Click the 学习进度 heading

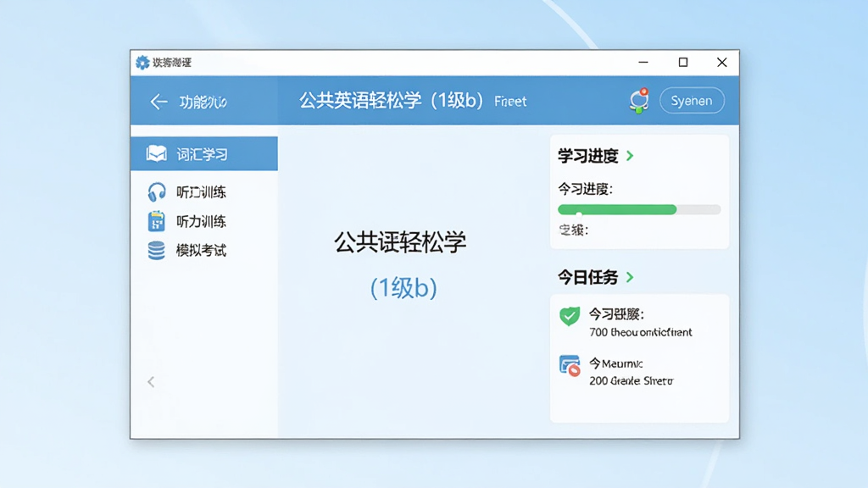587,156
